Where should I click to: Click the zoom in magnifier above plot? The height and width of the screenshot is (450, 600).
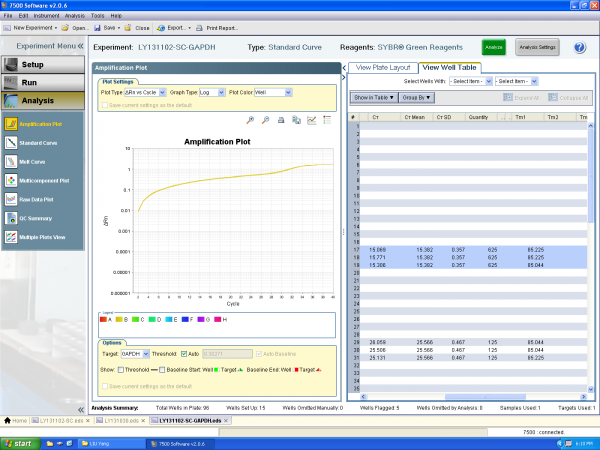(x=250, y=119)
